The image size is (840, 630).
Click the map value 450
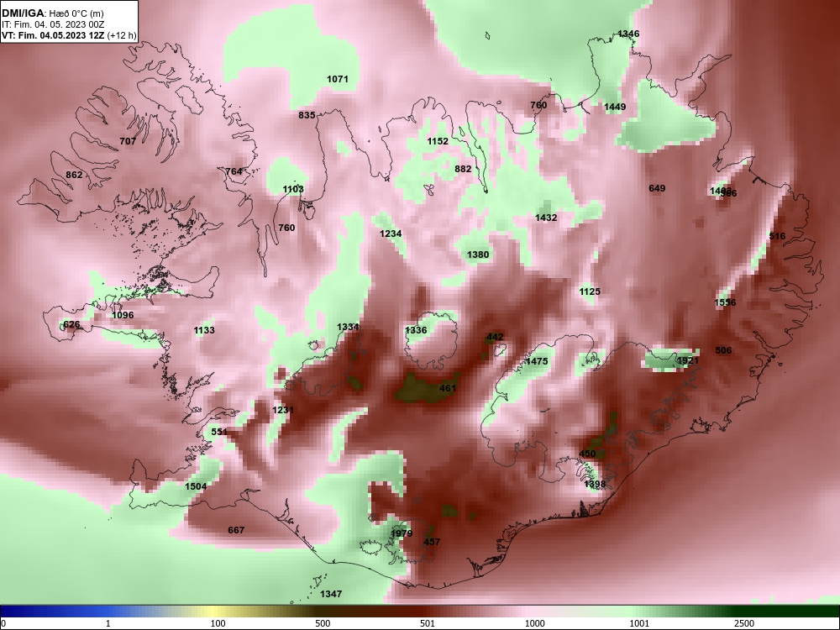point(588,454)
